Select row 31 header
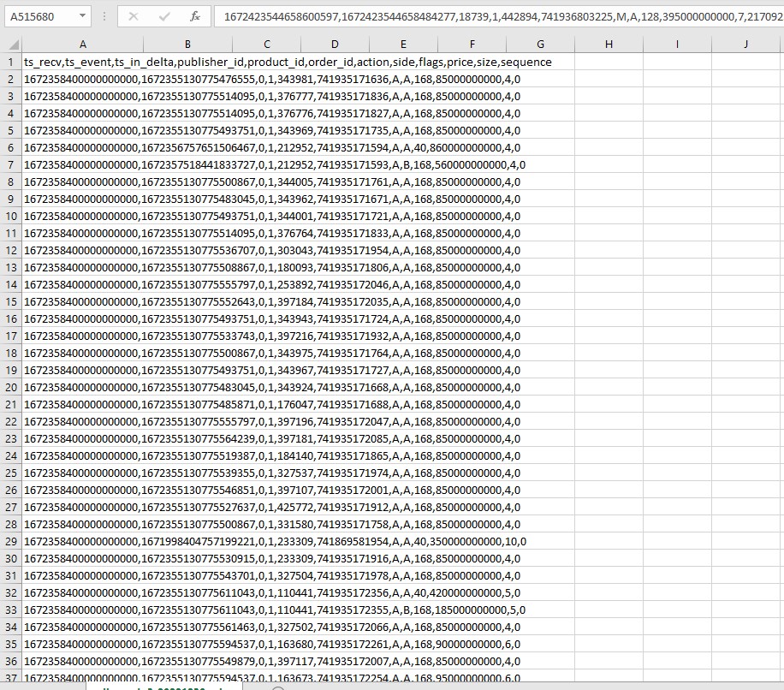Viewport: 784px width, 690px height. tap(10, 575)
